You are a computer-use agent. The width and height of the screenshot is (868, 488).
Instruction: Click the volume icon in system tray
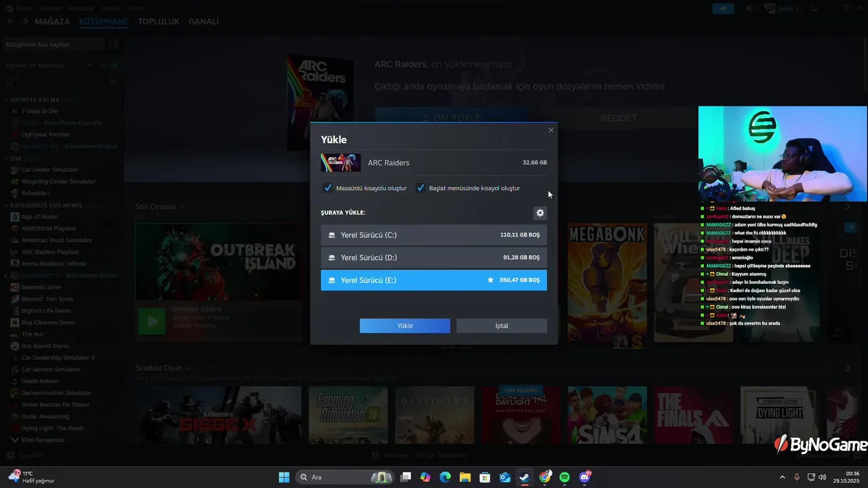pos(822,477)
